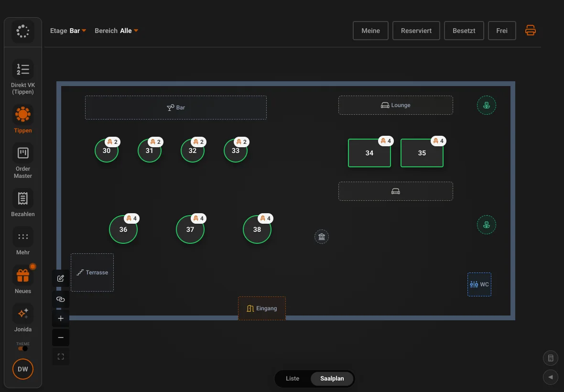Switch to Saalplan view tab
Image resolution: width=564 pixels, height=392 pixels.
click(332, 378)
